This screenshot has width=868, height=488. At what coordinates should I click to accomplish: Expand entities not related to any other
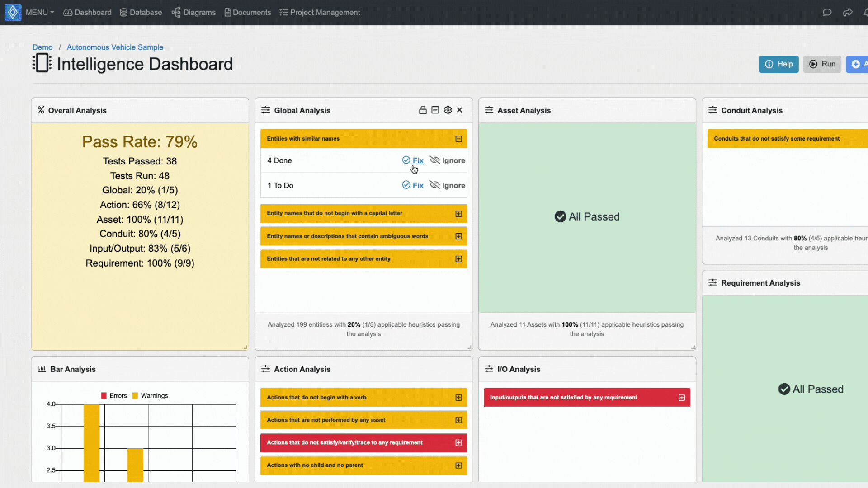click(458, 258)
